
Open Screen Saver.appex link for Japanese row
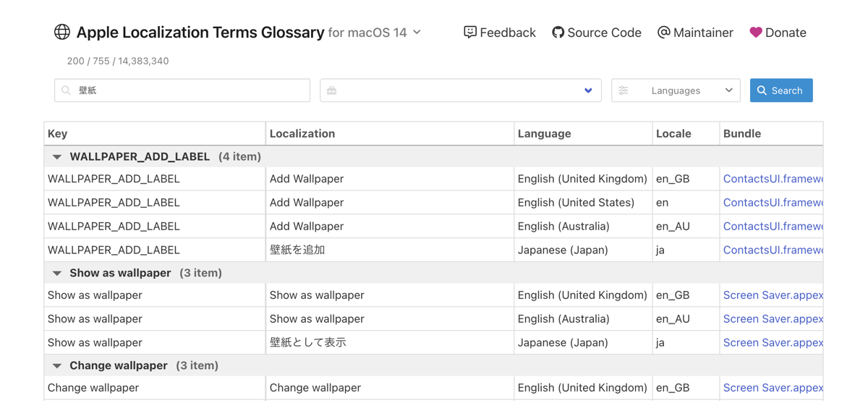tap(772, 342)
